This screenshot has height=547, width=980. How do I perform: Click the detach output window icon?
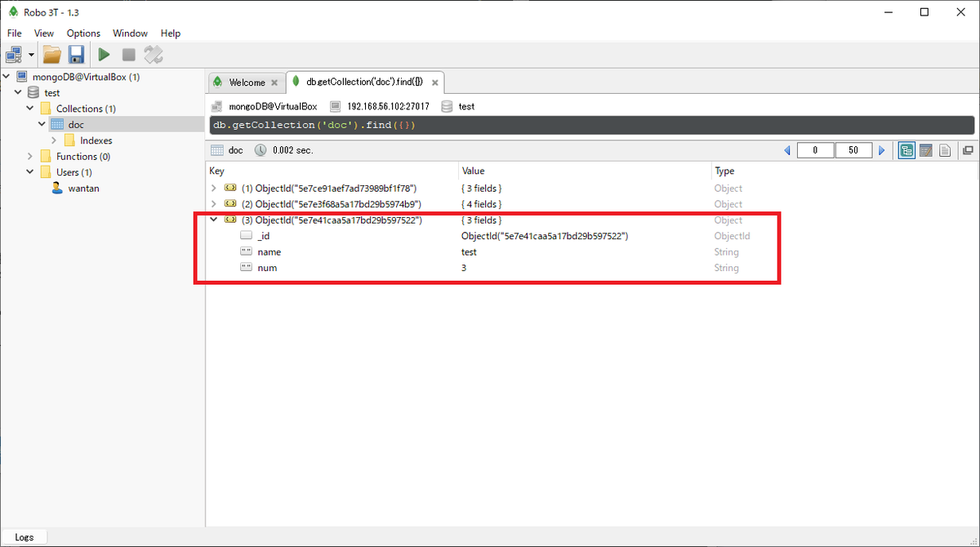[968, 150]
